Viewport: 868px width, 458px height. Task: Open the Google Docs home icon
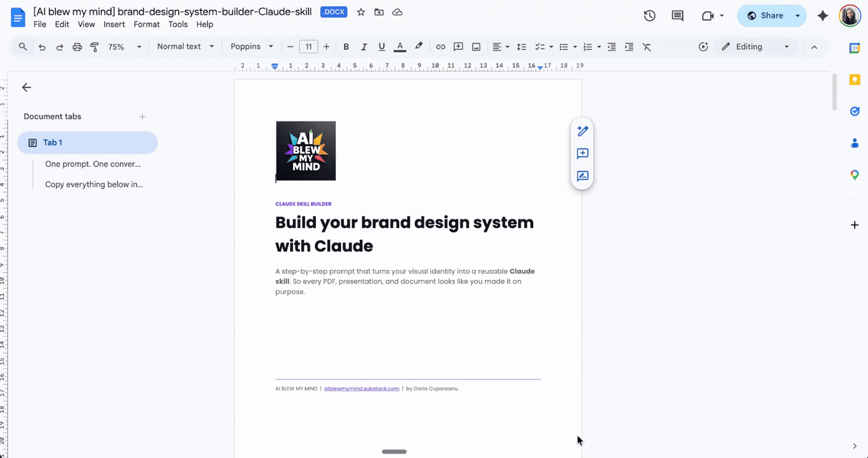(18, 17)
